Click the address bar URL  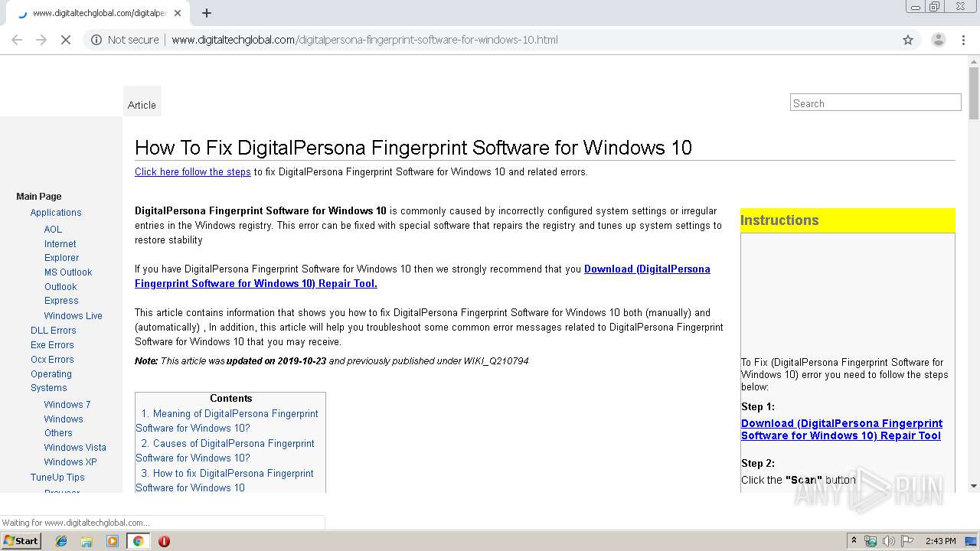pos(364,40)
